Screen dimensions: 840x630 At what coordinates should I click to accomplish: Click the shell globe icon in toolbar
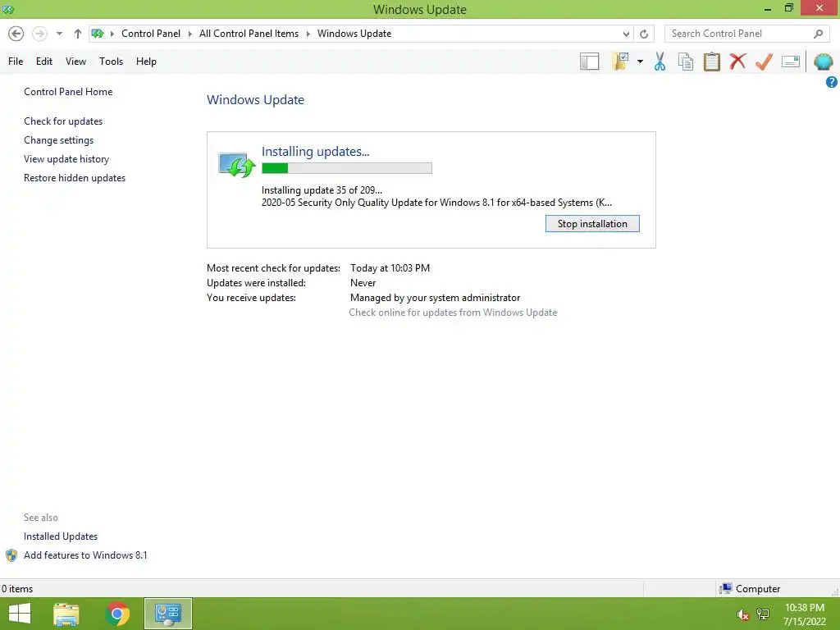823,62
